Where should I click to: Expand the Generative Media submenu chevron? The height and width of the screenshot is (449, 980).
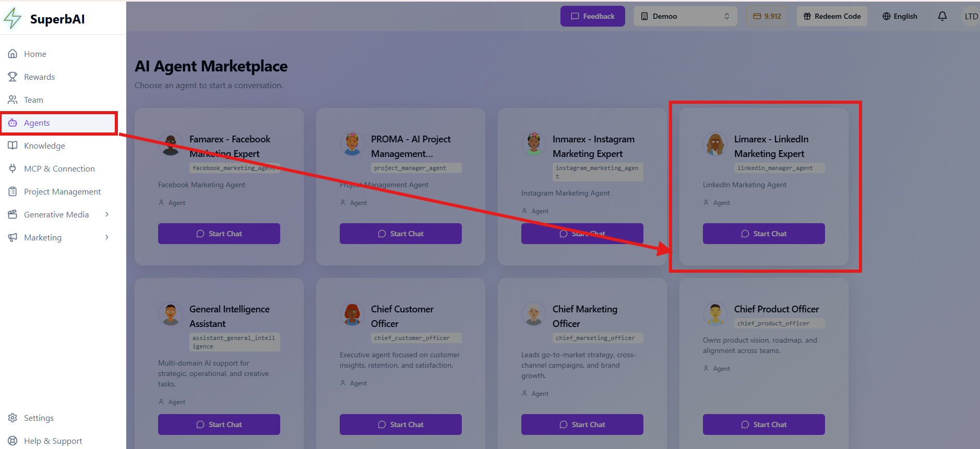pos(107,214)
